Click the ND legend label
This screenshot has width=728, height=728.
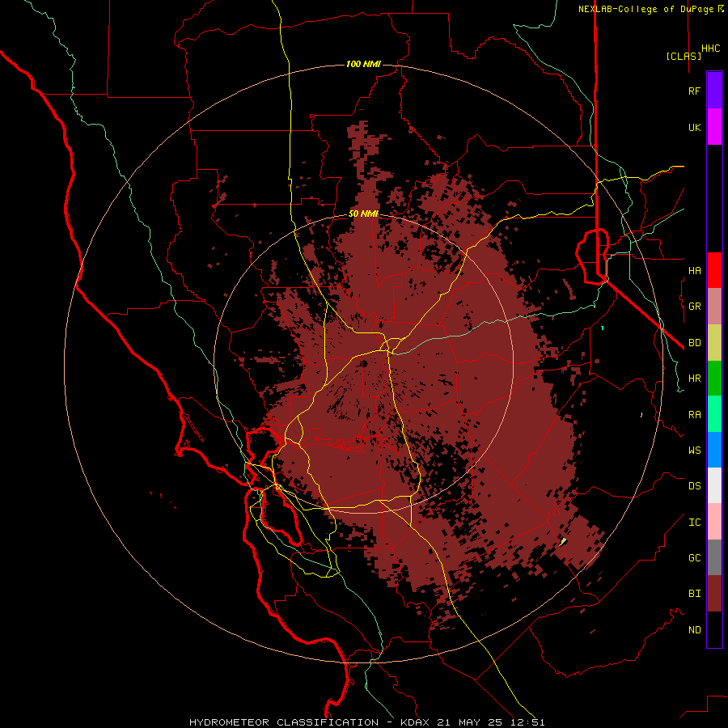694,630
